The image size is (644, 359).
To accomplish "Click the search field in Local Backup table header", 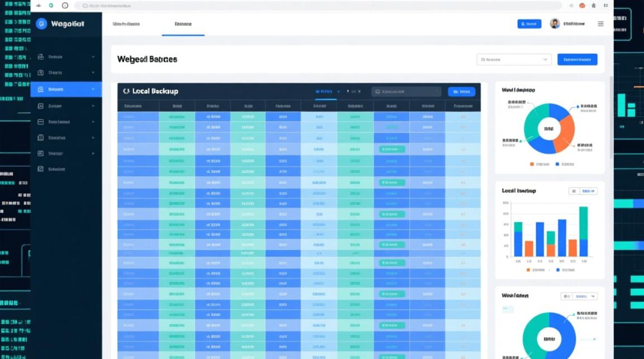I will click(x=406, y=91).
